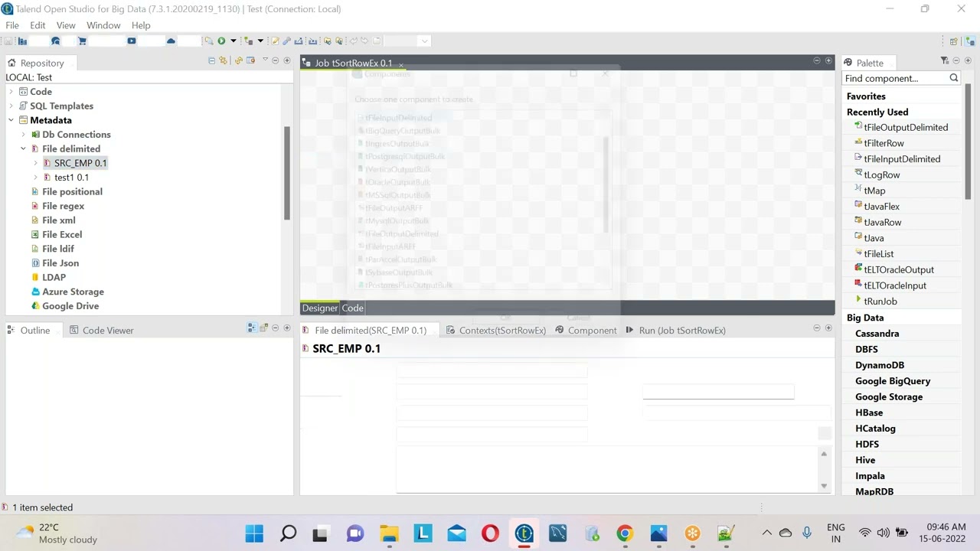
Task: Toggle outline overview mode icon in Outline panel
Action: pos(252,328)
